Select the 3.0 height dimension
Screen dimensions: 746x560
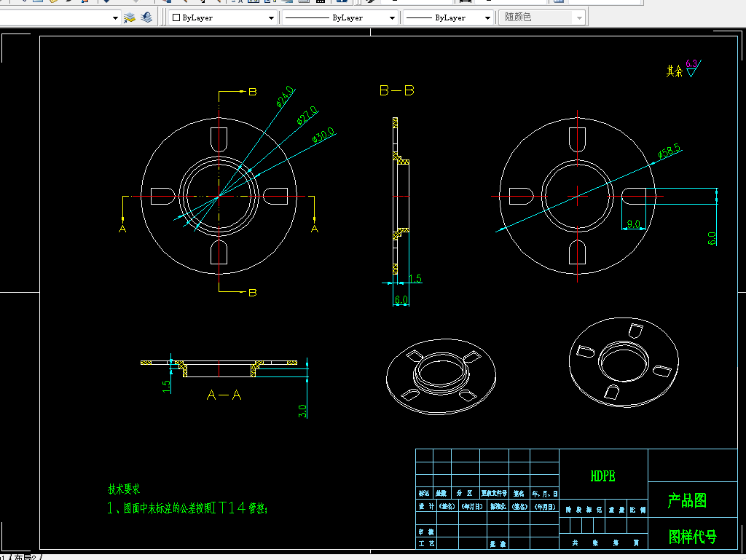click(x=302, y=411)
